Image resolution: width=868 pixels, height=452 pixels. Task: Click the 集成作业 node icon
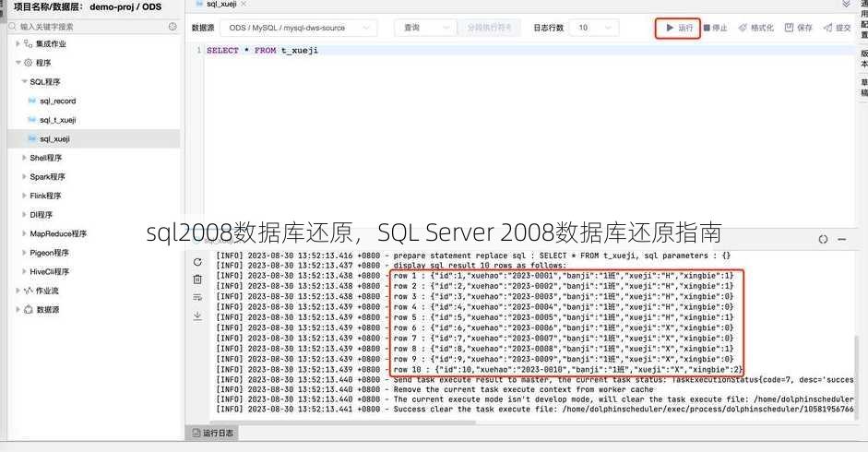pos(29,43)
